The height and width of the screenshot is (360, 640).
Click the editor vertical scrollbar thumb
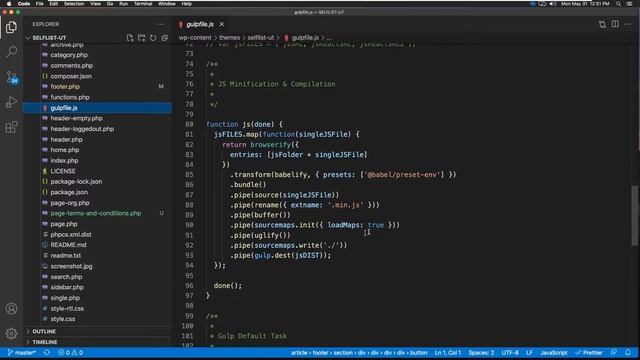tap(634, 216)
